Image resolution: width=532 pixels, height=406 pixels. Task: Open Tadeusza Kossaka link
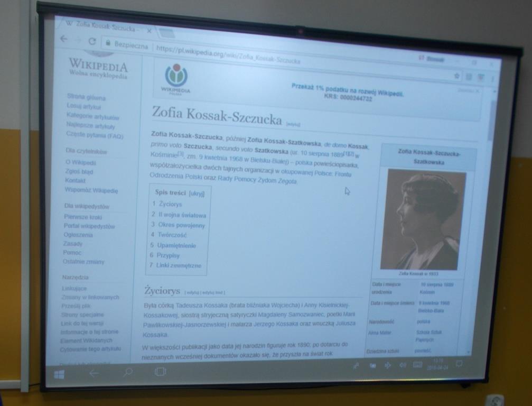click(x=201, y=305)
